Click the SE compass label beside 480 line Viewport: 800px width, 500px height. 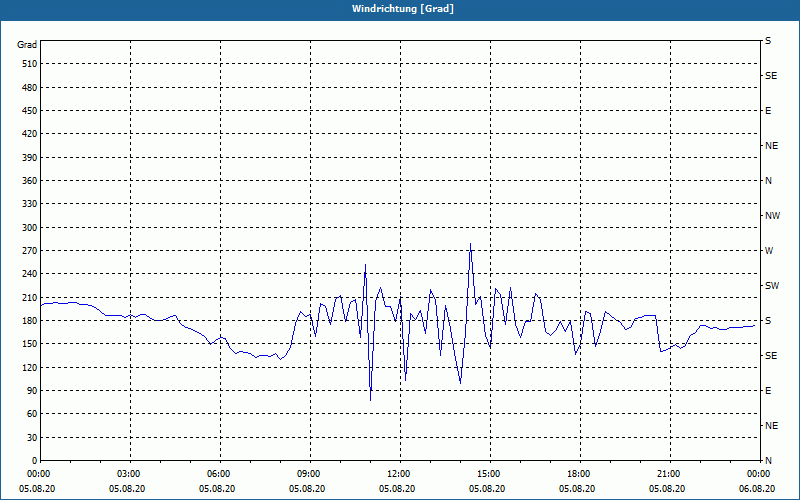pyautogui.click(x=771, y=76)
